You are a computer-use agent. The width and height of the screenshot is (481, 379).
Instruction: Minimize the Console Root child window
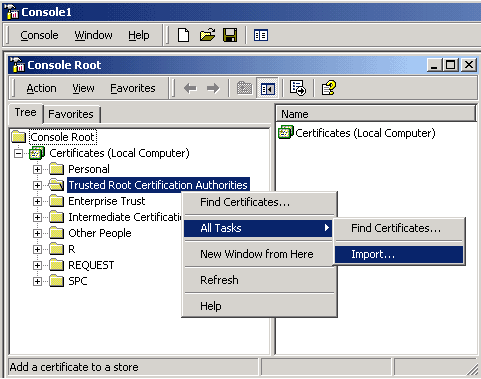click(x=434, y=65)
